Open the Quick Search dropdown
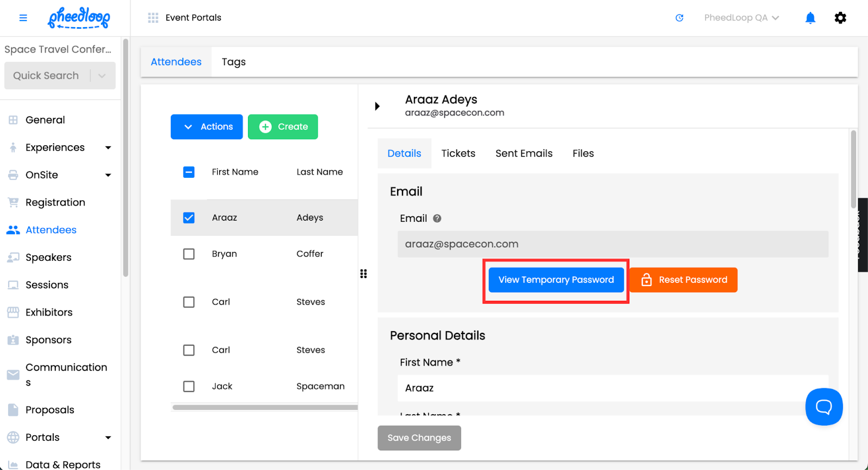Image resolution: width=868 pixels, height=470 pixels. [60, 75]
